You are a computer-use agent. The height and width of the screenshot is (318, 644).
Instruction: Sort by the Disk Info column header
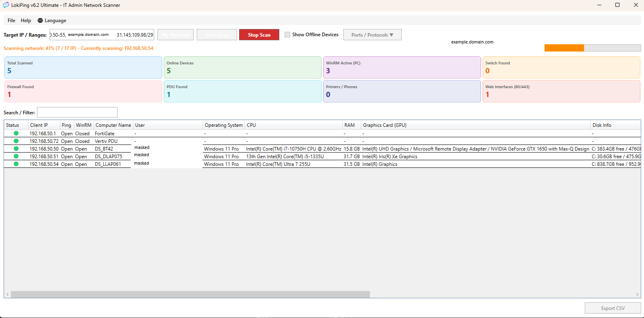[x=615, y=125]
